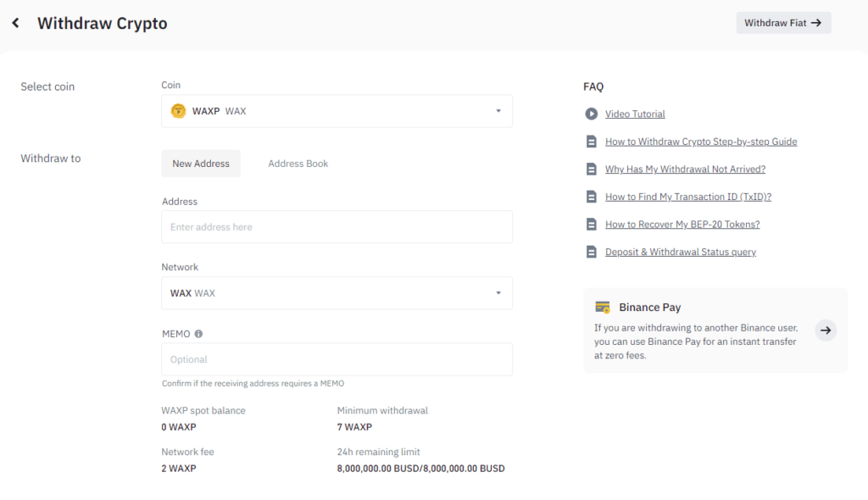
Task: Open How to Find My Transaction ID
Action: click(x=688, y=197)
